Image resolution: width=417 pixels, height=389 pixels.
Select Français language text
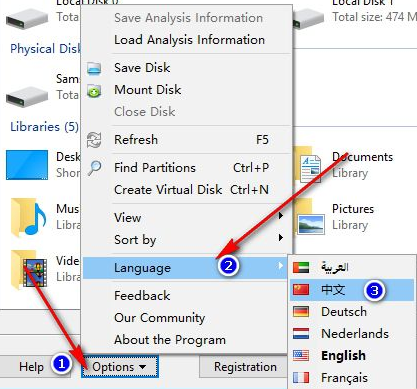(345, 378)
